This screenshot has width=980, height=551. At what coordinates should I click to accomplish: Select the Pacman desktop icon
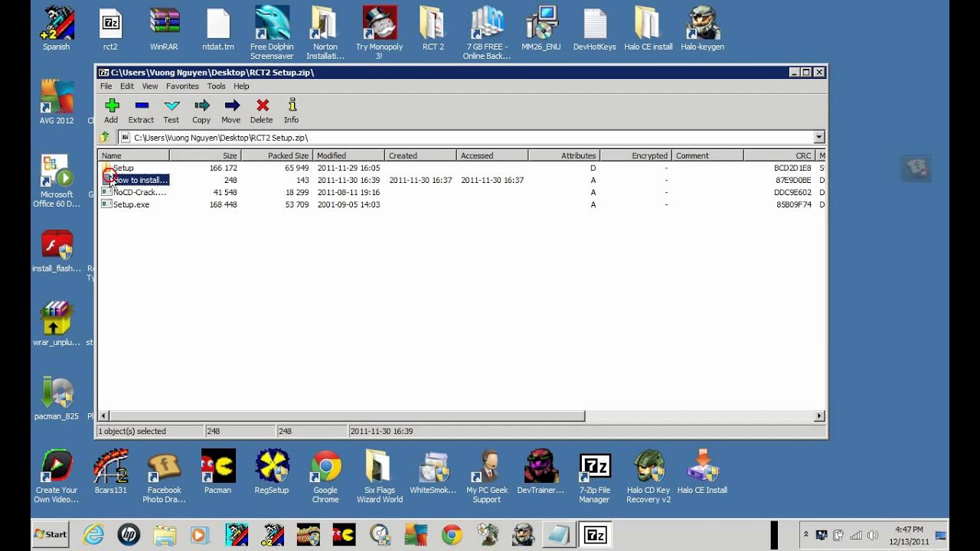coord(217,472)
